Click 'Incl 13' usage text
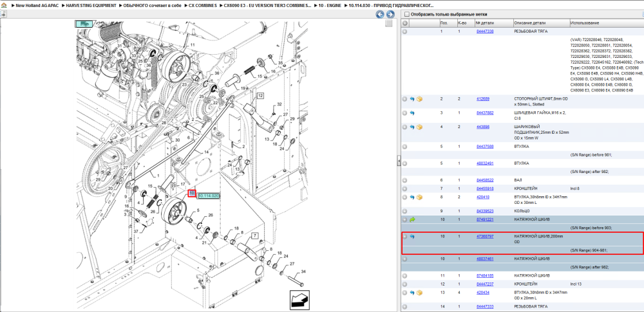The image size is (644, 312). point(576,284)
